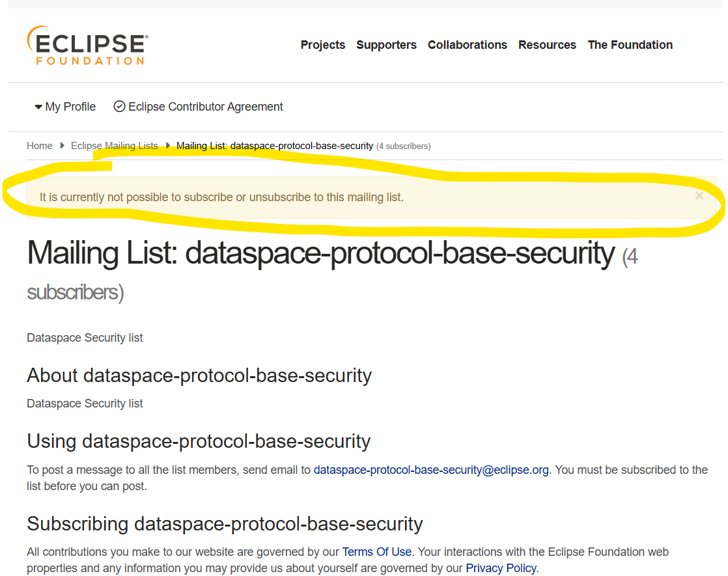
Task: Expand the My Profile dropdown arrow
Action: [x=38, y=107]
